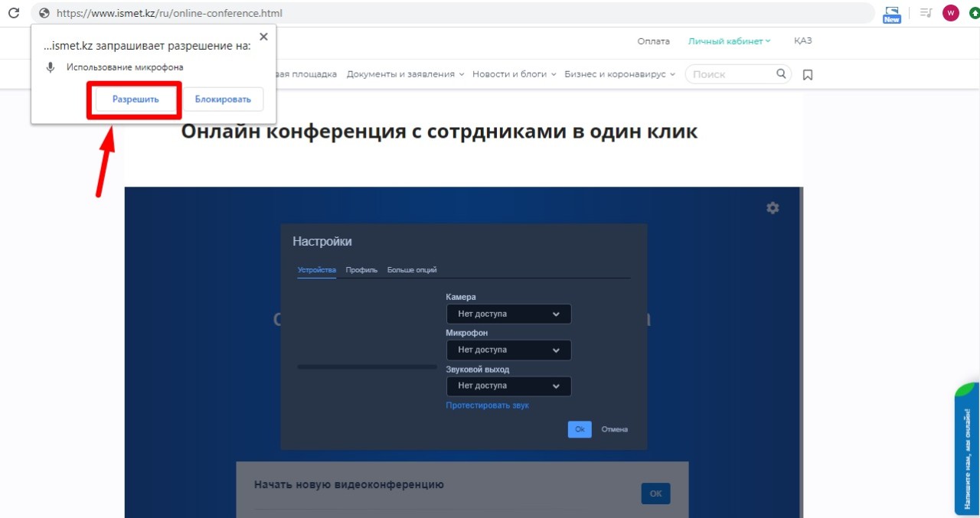980x518 pixels.
Task: Open the Новости и блоги menu
Action: click(x=514, y=74)
